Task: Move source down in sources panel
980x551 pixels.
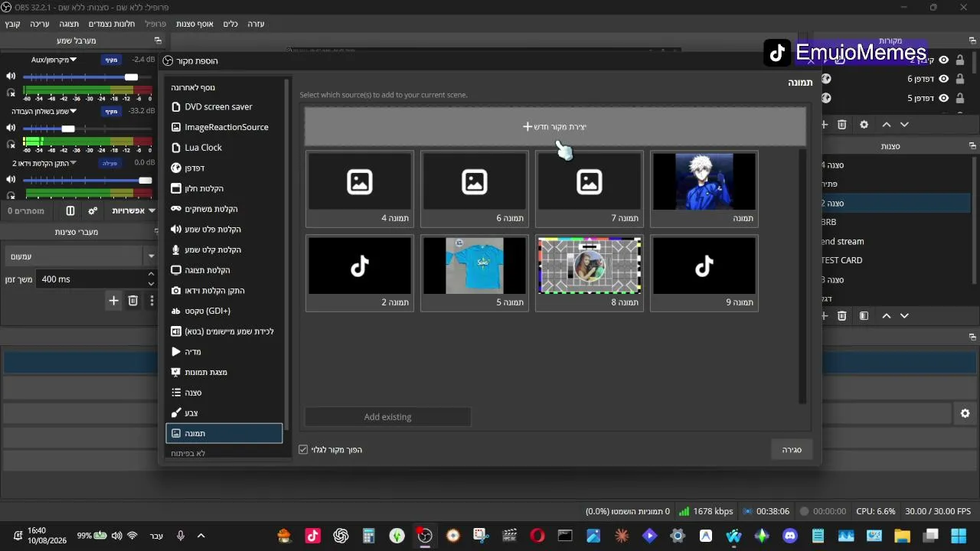Action: tap(905, 125)
